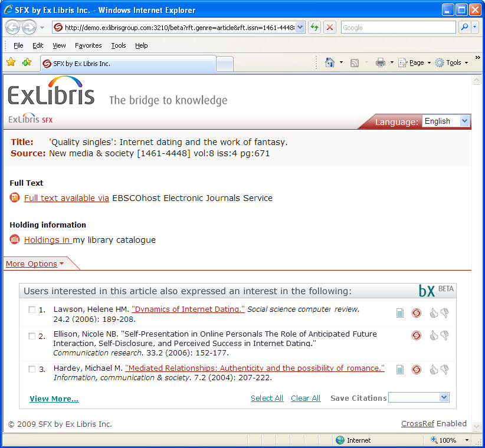
Task: Open the Language dropdown showing English
Action: (x=445, y=121)
